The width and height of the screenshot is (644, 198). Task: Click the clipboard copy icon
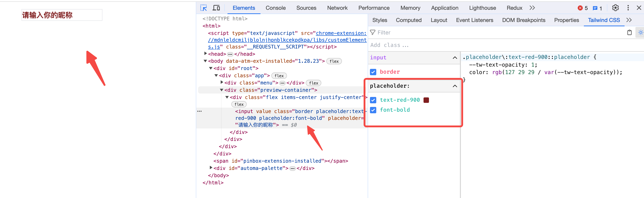click(629, 33)
